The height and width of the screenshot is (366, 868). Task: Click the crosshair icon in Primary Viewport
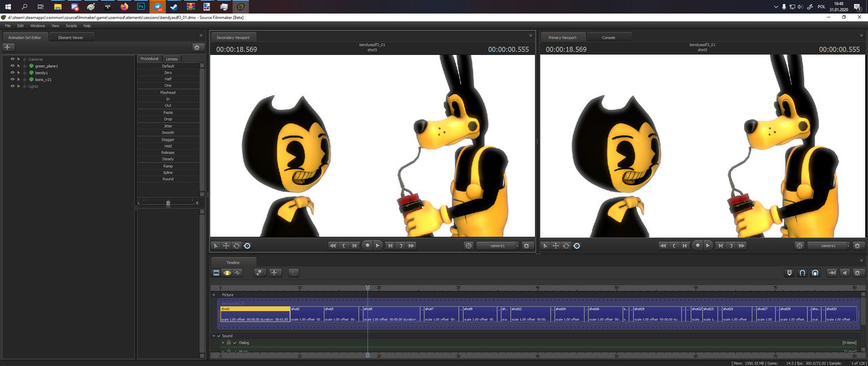click(800, 245)
